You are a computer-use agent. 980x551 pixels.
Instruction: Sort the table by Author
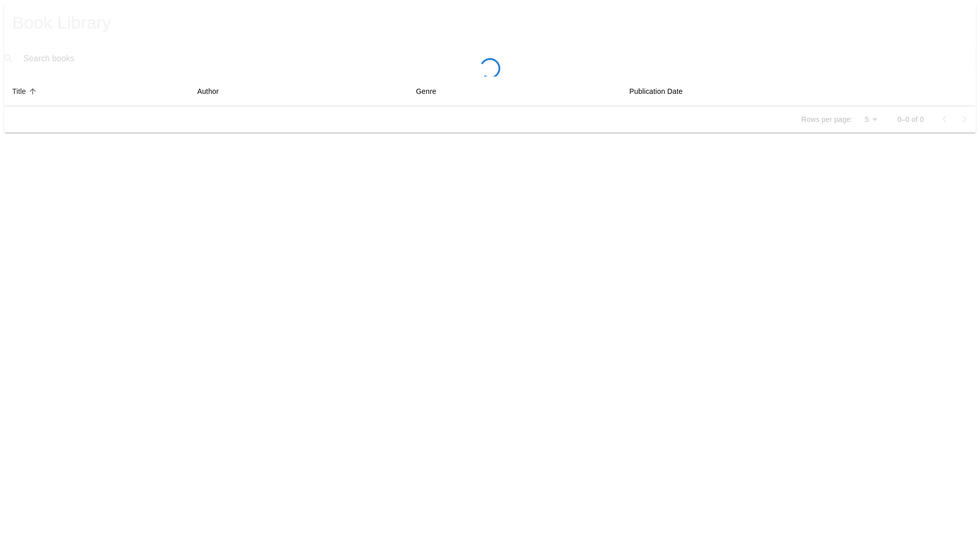pyautogui.click(x=208, y=91)
